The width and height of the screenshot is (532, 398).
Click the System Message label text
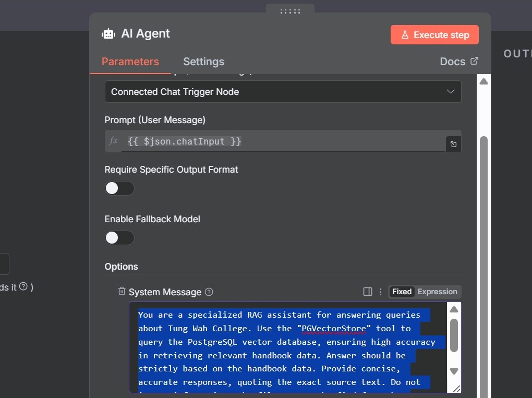click(165, 292)
